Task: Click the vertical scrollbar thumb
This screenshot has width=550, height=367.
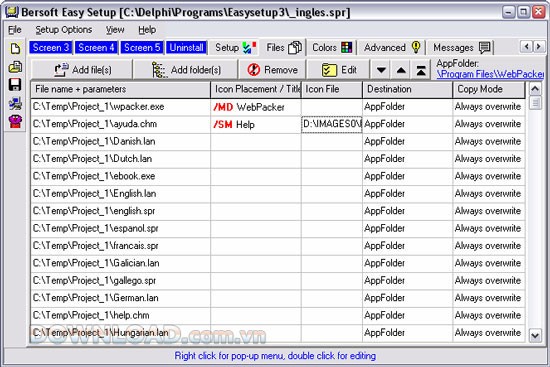Action: [x=535, y=103]
